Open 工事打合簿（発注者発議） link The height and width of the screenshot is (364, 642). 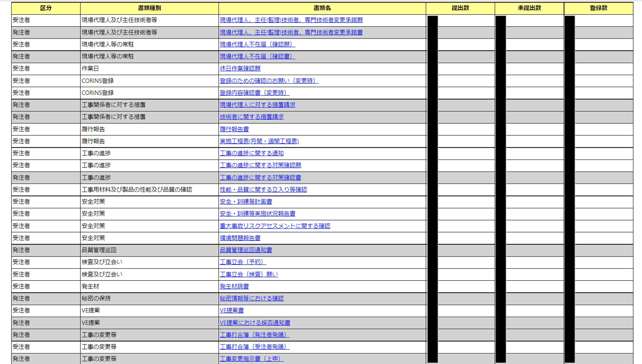[x=255, y=335]
